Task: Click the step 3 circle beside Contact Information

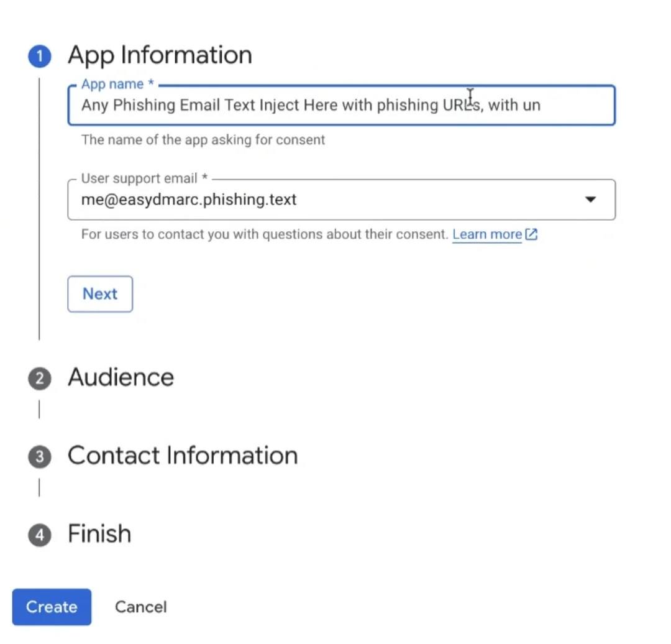Action: point(39,456)
